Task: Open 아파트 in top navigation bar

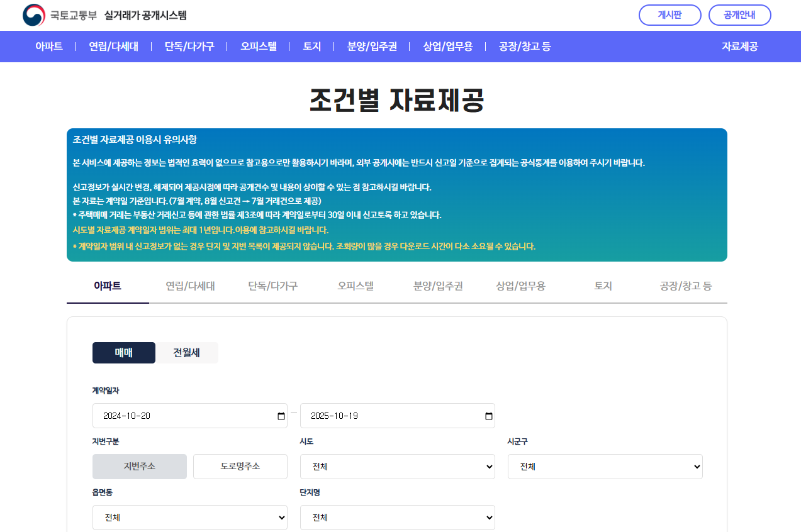Action: pyautogui.click(x=49, y=47)
